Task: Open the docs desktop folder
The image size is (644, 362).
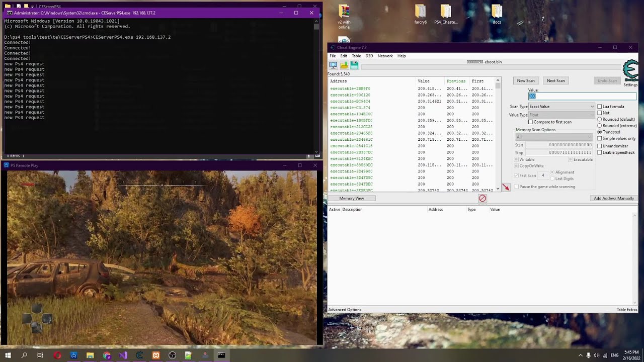Action: click(x=497, y=15)
